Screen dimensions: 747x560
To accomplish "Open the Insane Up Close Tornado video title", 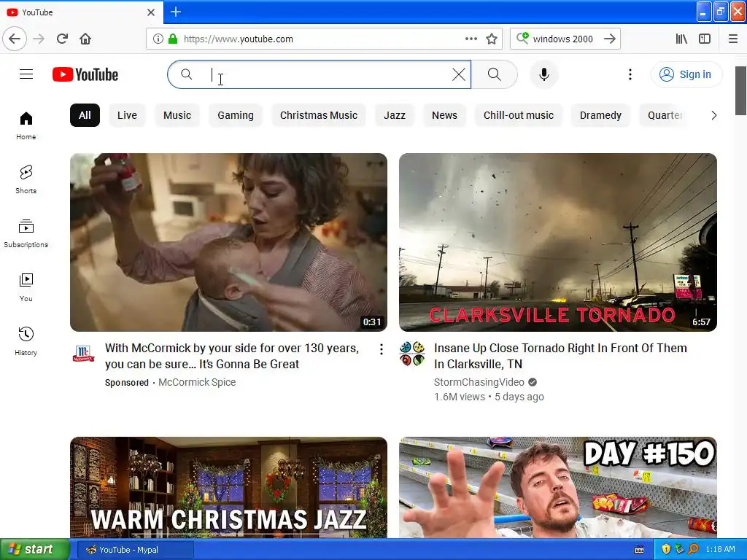I will pos(560,356).
